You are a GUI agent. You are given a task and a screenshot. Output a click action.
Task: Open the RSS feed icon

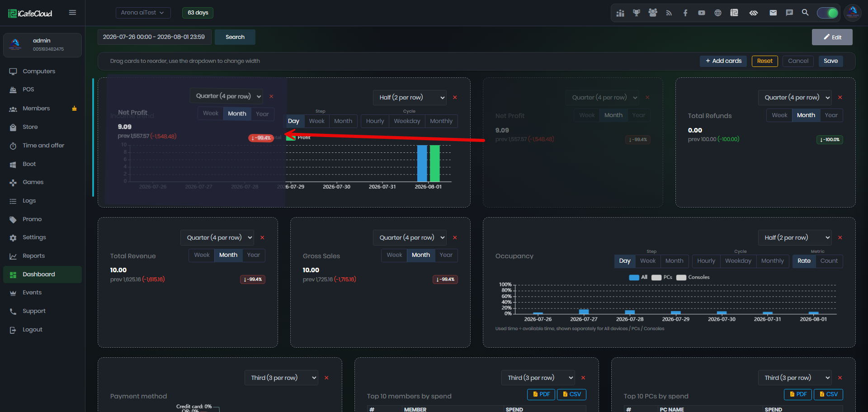point(669,13)
